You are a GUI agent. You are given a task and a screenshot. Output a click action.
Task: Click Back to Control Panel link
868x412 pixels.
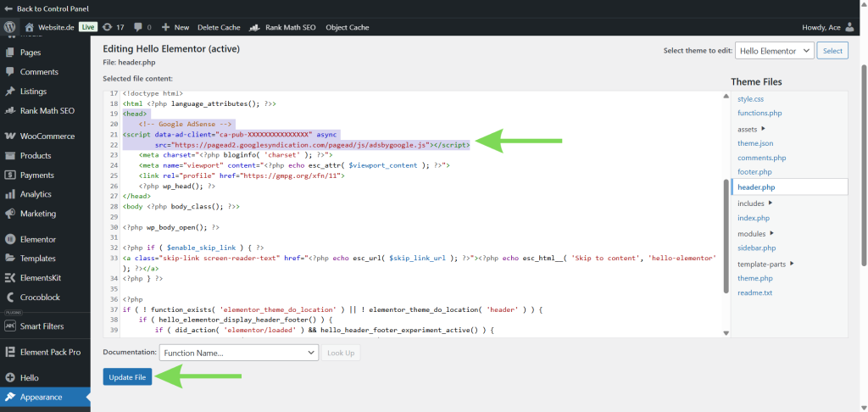[53, 8]
